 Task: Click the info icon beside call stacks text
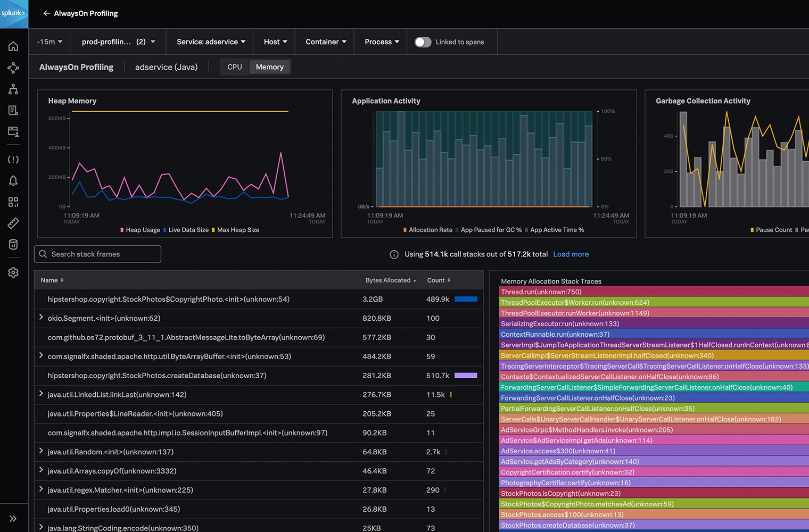point(394,254)
